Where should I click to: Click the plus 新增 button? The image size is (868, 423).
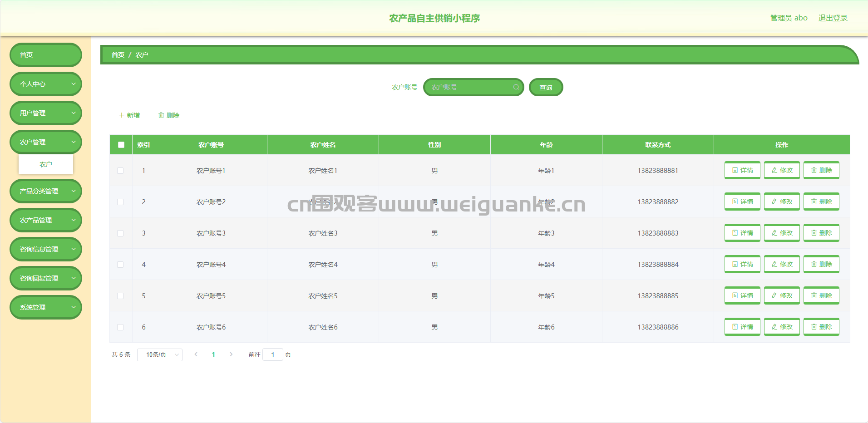129,115
